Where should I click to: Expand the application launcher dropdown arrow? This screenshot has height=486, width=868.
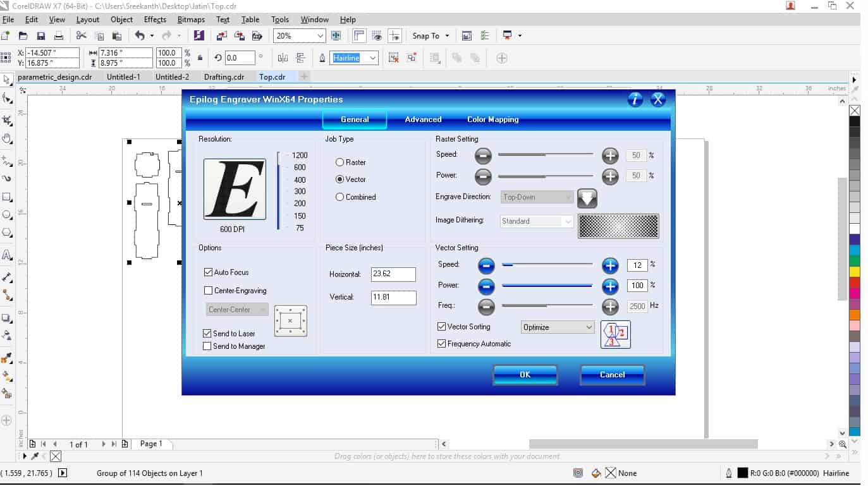pos(520,36)
